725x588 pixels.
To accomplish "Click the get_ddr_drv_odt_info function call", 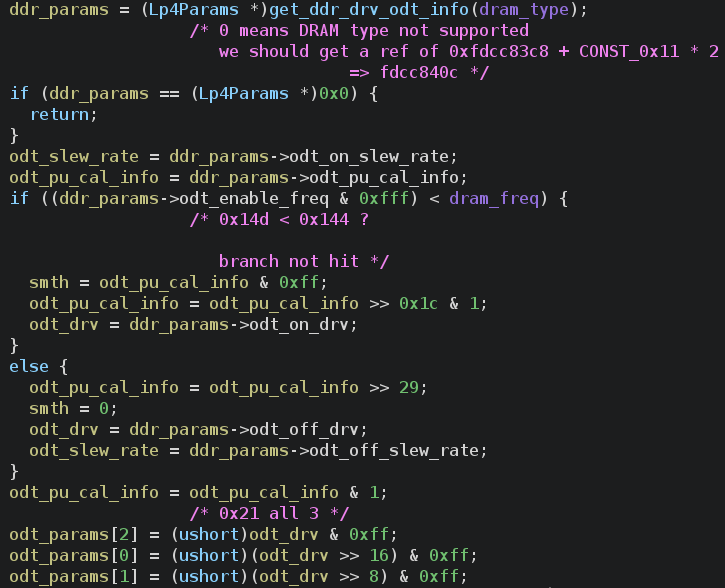I will pos(369,9).
